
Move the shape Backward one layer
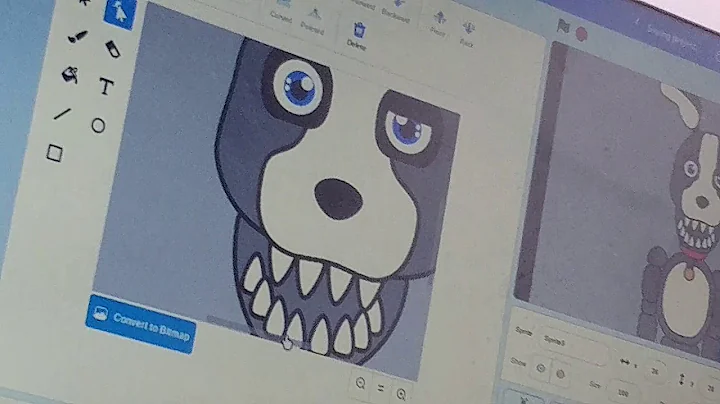[x=396, y=10]
